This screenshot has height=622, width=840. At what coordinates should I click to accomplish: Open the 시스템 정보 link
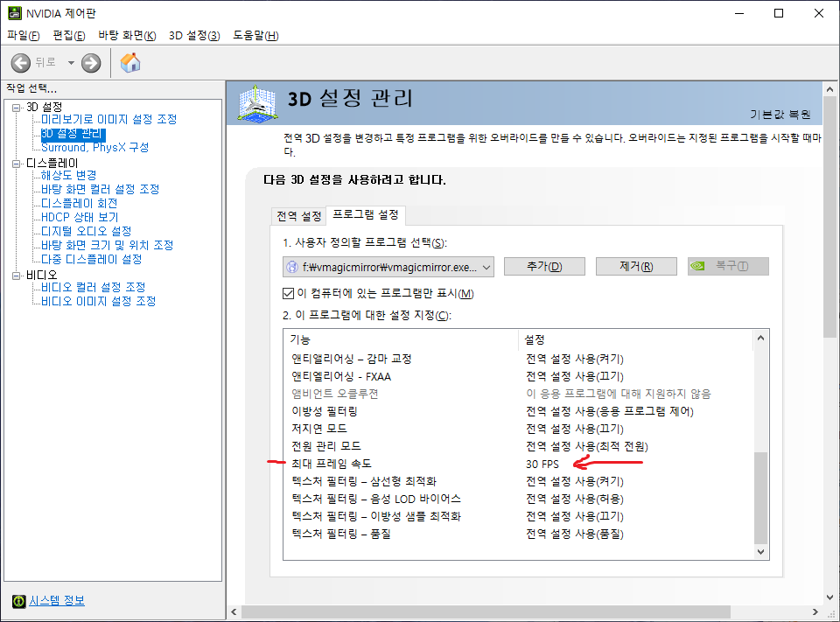pos(57,601)
